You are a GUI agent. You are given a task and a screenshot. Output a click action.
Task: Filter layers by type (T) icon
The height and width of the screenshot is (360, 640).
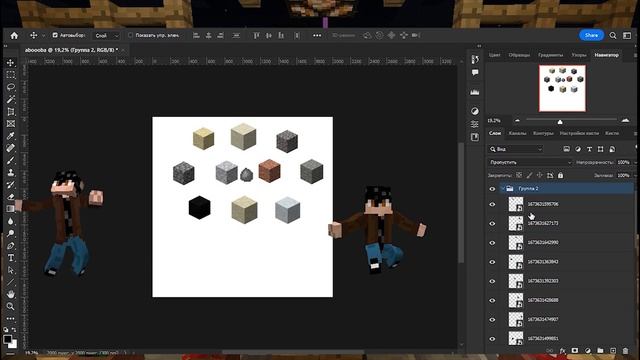(589, 149)
